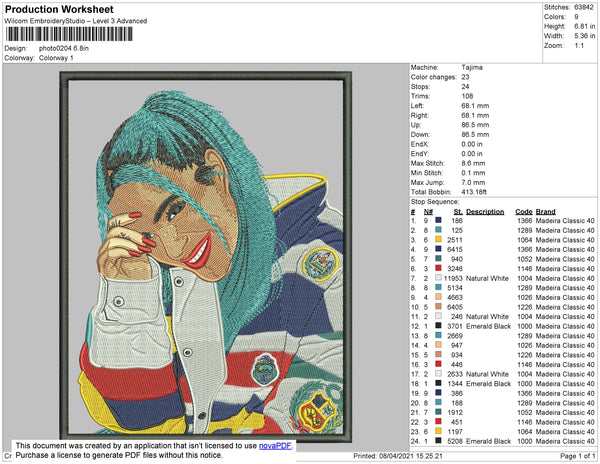Select 'Page 1 of 1' footer text
This screenshot has height=464, width=600.
(577, 456)
